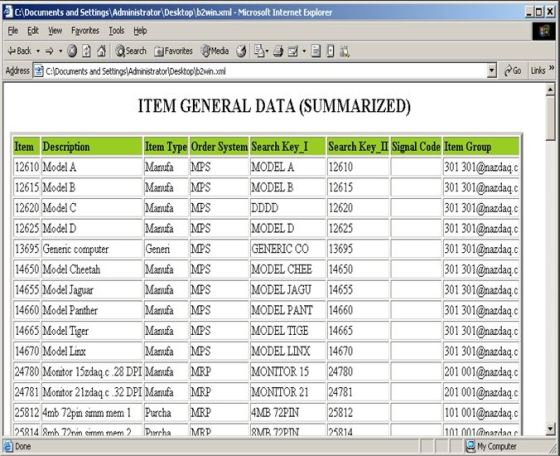The width and height of the screenshot is (560, 456).
Task: Click the title bar Internet Explorer icon
Action: [8, 12]
